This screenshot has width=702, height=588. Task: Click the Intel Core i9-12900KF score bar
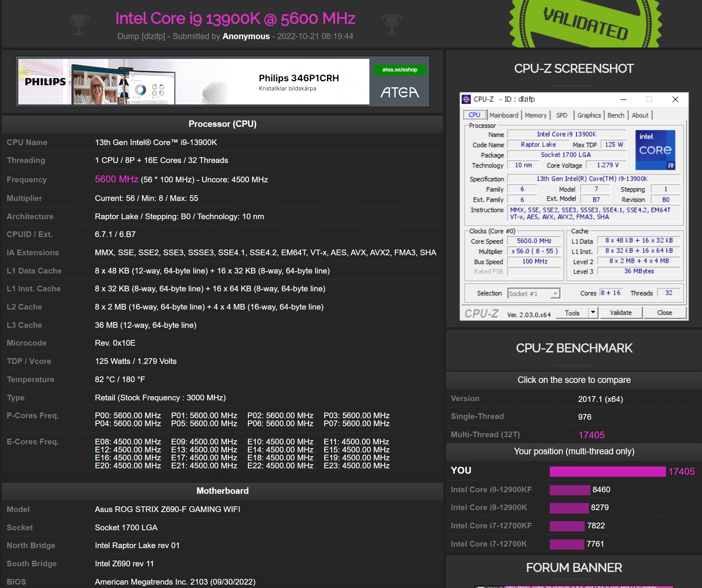570,490
